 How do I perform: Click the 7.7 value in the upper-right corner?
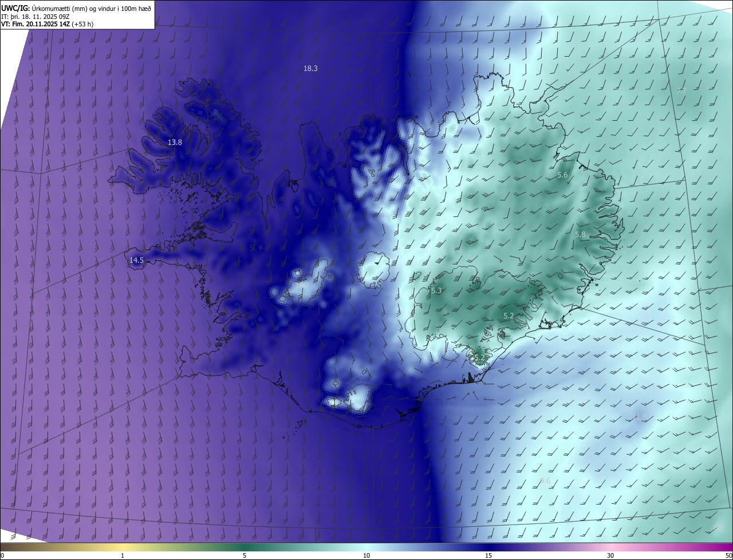click(681, 90)
